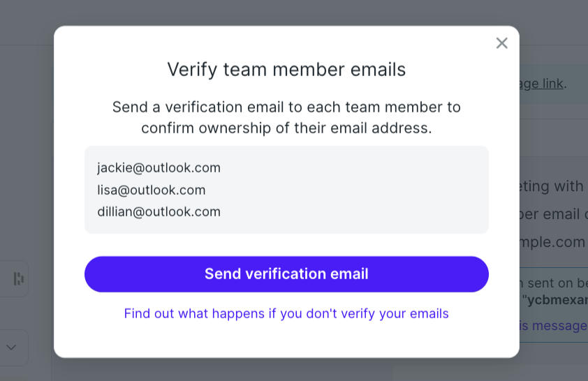Click the 'eting with' text behind the dialog
Image resolution: width=588 pixels, height=381 pixels.
point(552,186)
